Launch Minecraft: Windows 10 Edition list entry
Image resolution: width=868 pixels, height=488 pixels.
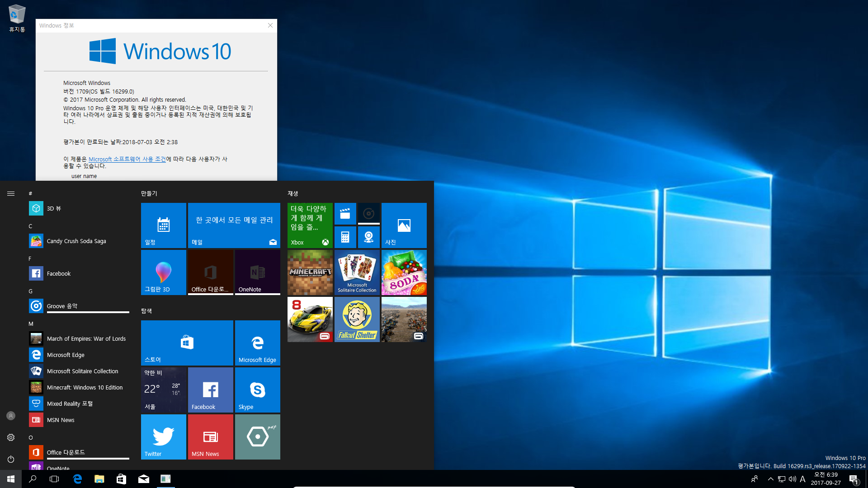79,387
